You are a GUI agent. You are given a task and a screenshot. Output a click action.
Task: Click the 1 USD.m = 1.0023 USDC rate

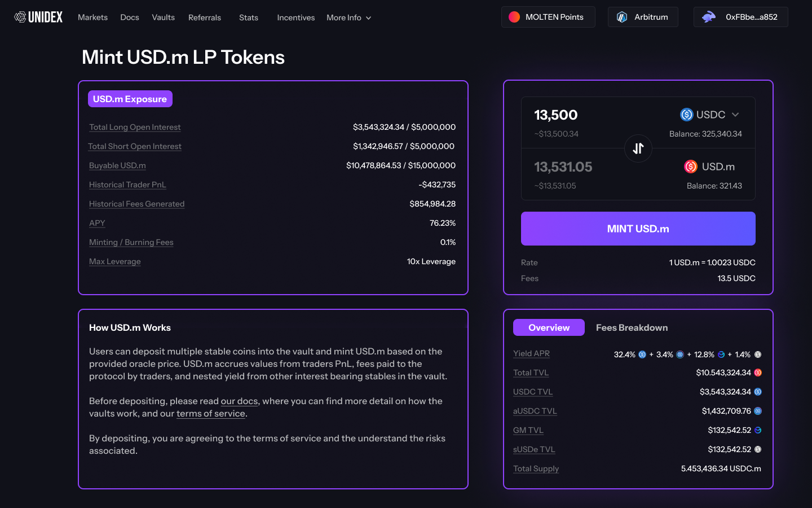(x=712, y=262)
